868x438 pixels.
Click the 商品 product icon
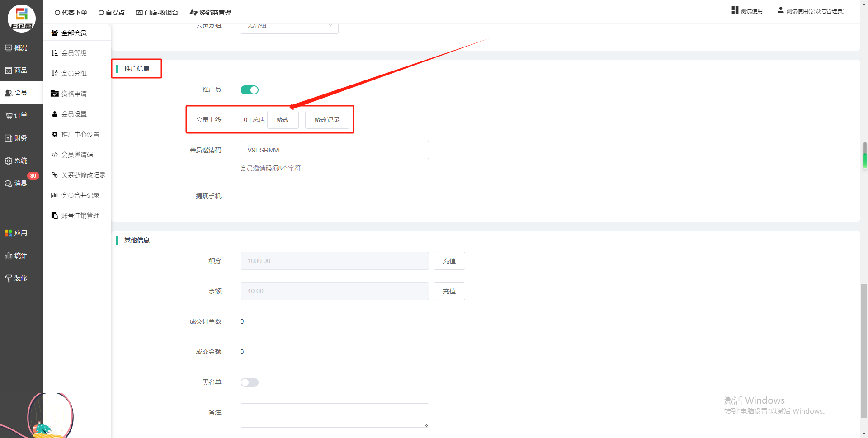point(9,71)
